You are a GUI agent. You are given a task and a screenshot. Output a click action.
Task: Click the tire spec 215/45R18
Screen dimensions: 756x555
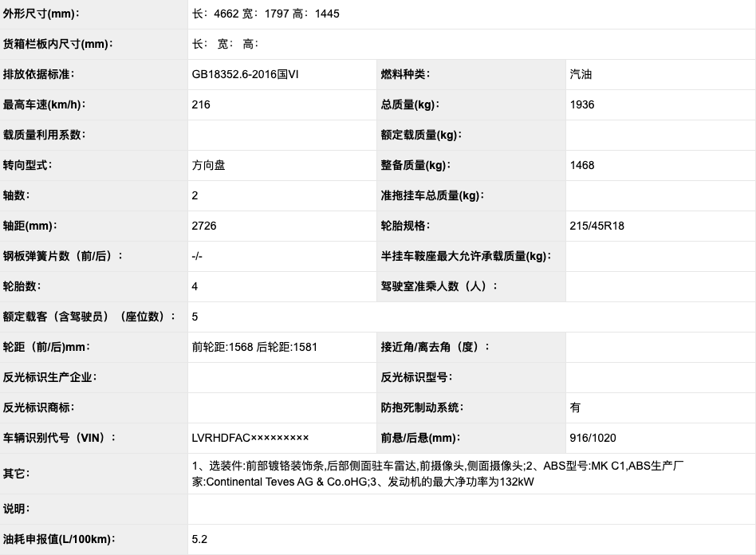pos(594,226)
